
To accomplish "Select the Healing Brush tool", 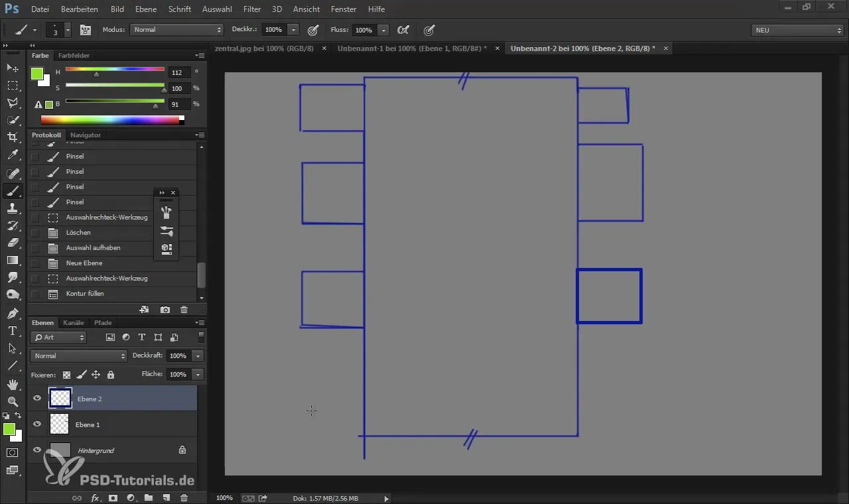I will (x=12, y=174).
